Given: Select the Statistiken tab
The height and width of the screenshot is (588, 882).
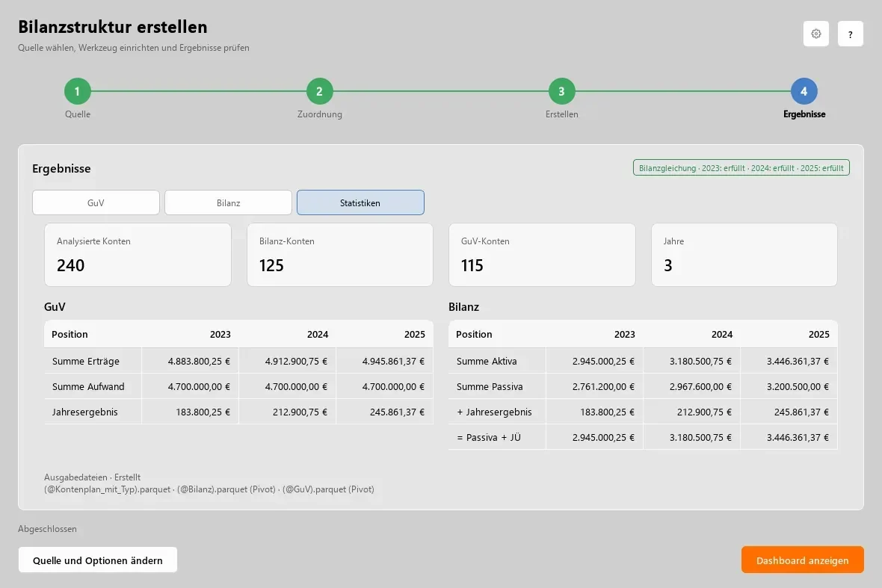Looking at the screenshot, I should pos(360,202).
